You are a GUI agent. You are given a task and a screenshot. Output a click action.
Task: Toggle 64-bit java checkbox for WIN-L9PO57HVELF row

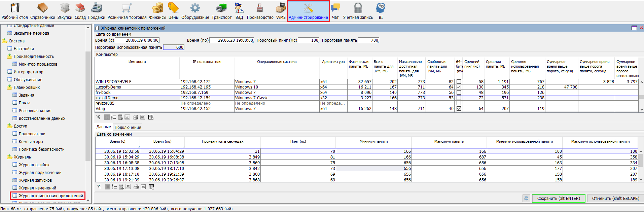[459, 82]
